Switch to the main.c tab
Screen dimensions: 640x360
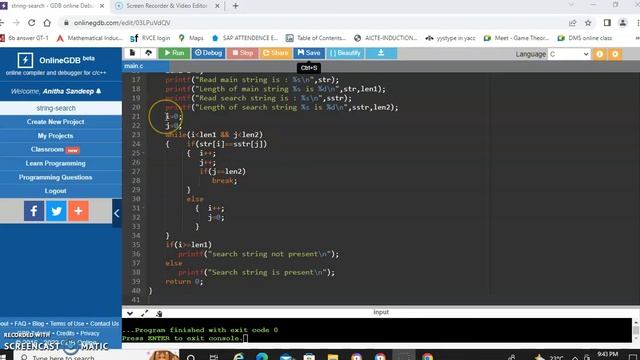pos(145,66)
